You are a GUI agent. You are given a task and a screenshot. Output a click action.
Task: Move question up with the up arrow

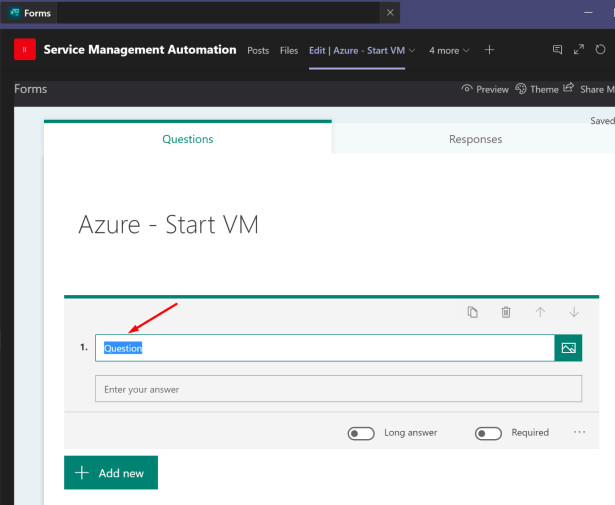[540, 313]
